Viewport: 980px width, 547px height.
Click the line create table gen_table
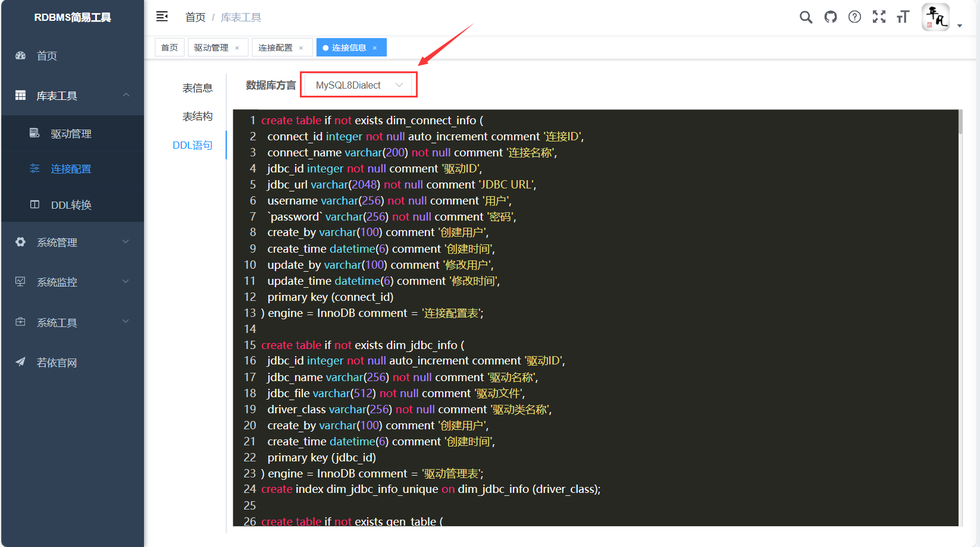352,521
